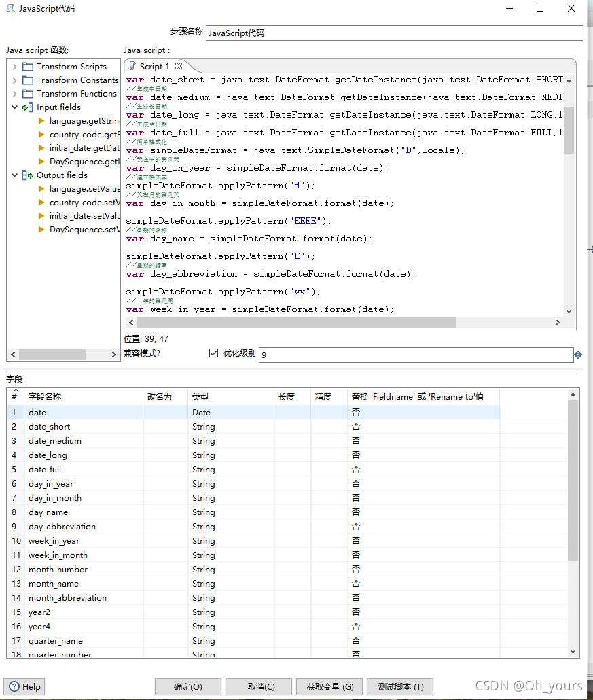Click the arrow icon beside country_code.getString
Viewport: 593px width, 700px height.
[41, 135]
